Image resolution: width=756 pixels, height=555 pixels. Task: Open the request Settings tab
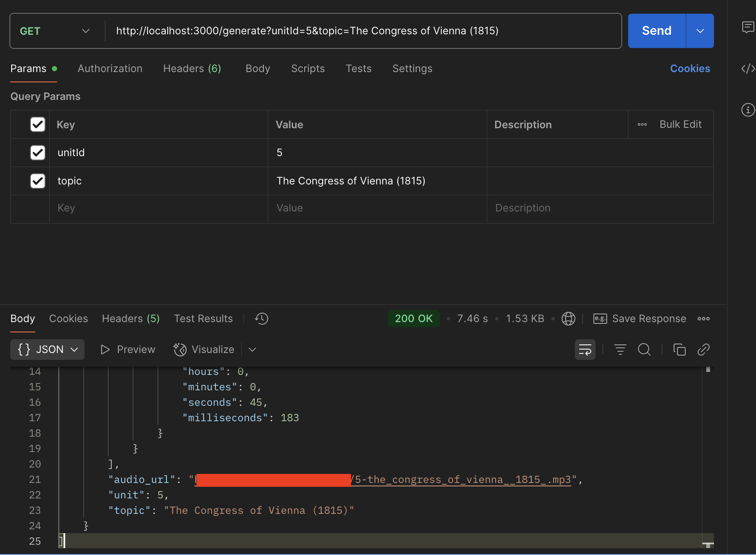(412, 69)
